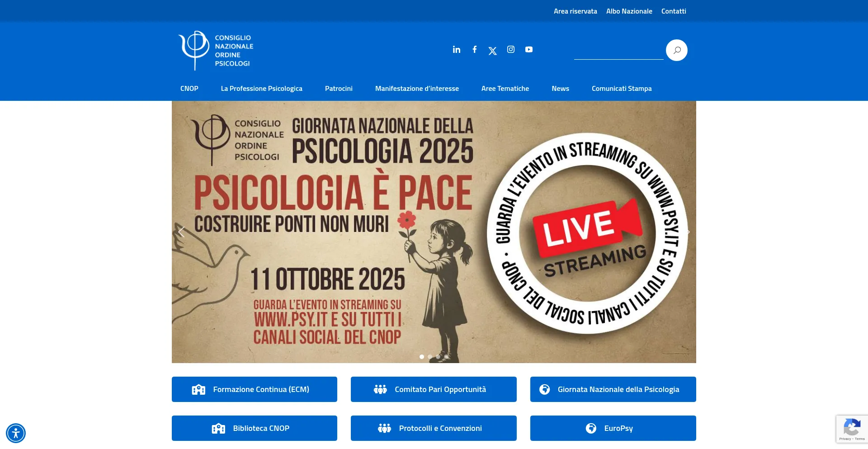Click the CNOP logo in header
Image resolution: width=868 pixels, height=449 pixels.
216,50
